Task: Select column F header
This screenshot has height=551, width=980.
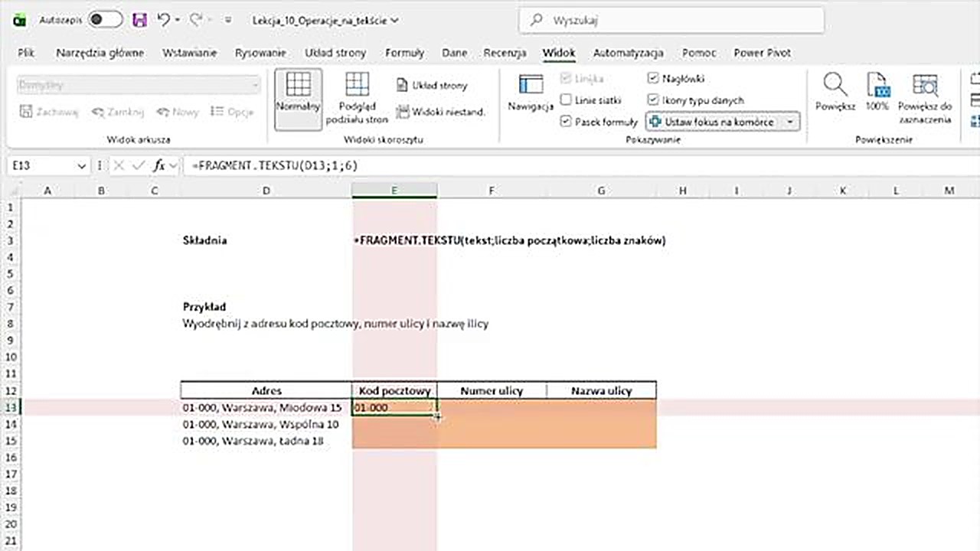Action: 492,191
